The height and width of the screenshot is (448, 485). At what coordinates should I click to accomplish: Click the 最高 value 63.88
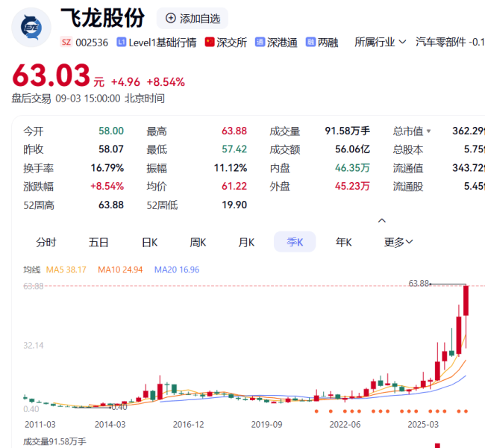[234, 131]
